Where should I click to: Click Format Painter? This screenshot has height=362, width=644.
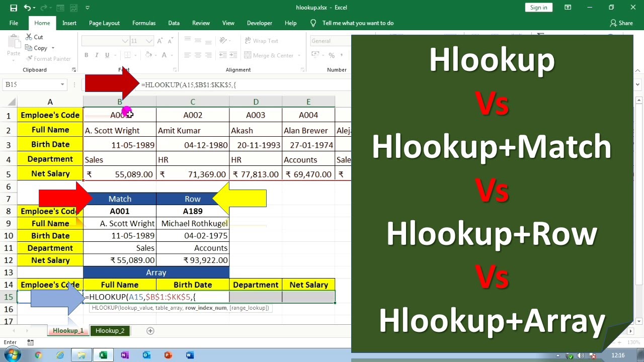pyautogui.click(x=48, y=59)
